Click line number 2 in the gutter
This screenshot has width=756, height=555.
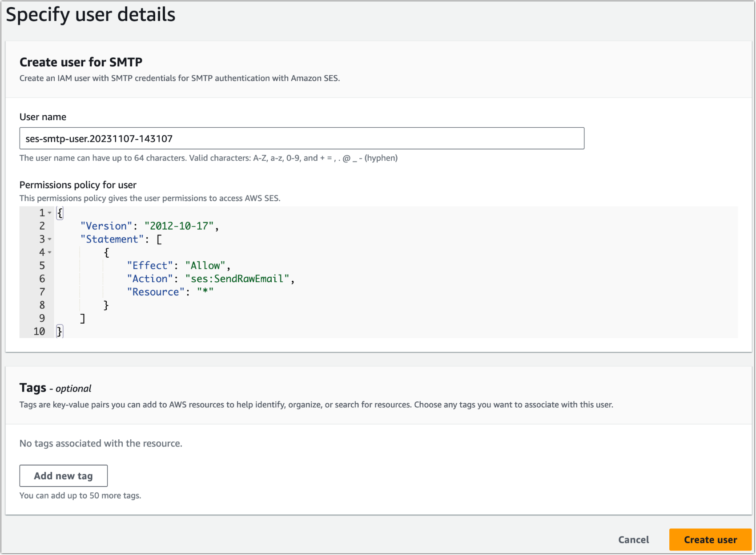42,226
